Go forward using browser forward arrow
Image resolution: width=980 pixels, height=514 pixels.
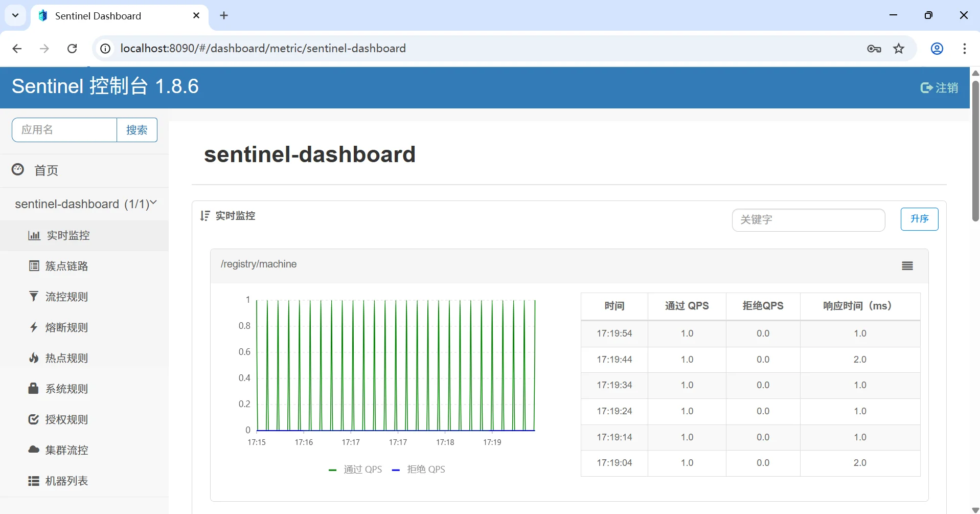click(44, 49)
